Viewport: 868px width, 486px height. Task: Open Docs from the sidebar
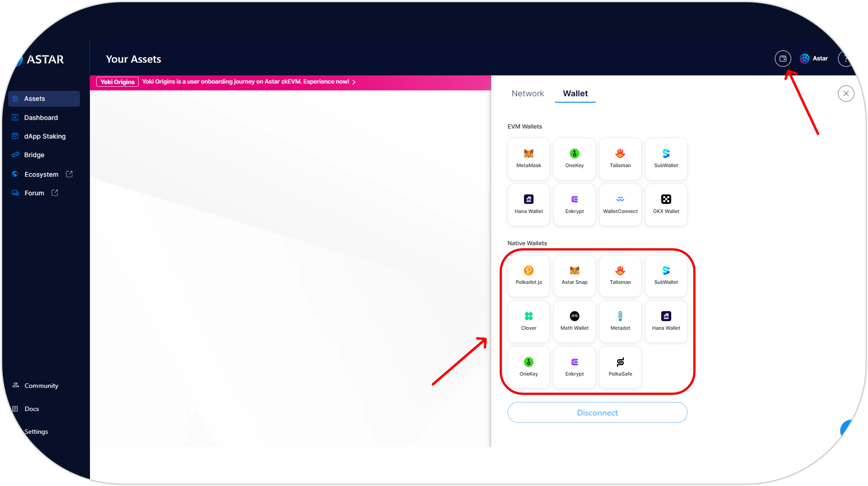click(32, 409)
